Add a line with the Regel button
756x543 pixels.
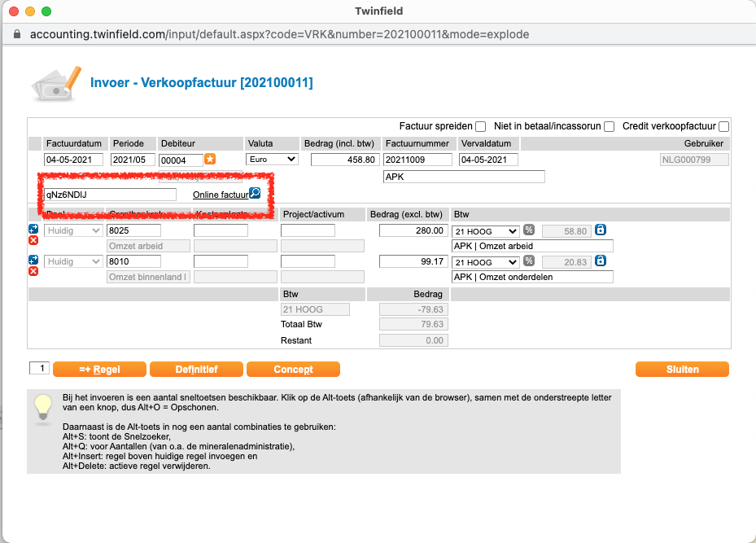coord(99,370)
